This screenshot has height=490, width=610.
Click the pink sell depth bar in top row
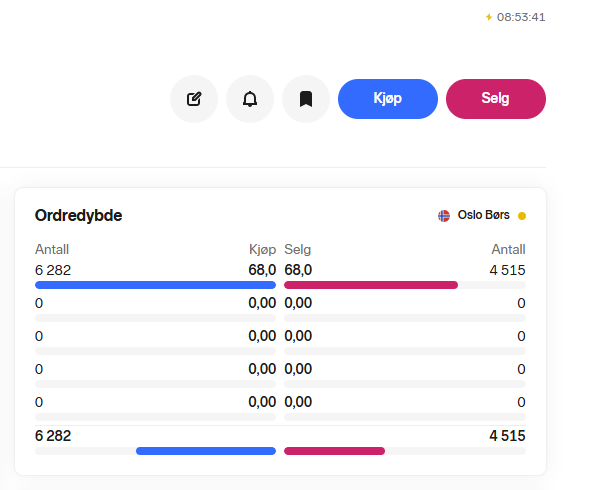click(x=370, y=285)
